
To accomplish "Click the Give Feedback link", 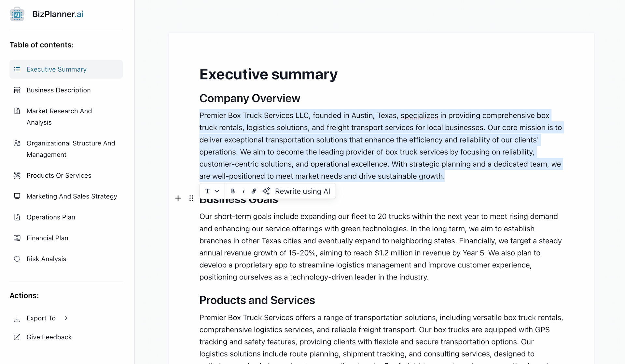I will click(x=49, y=337).
